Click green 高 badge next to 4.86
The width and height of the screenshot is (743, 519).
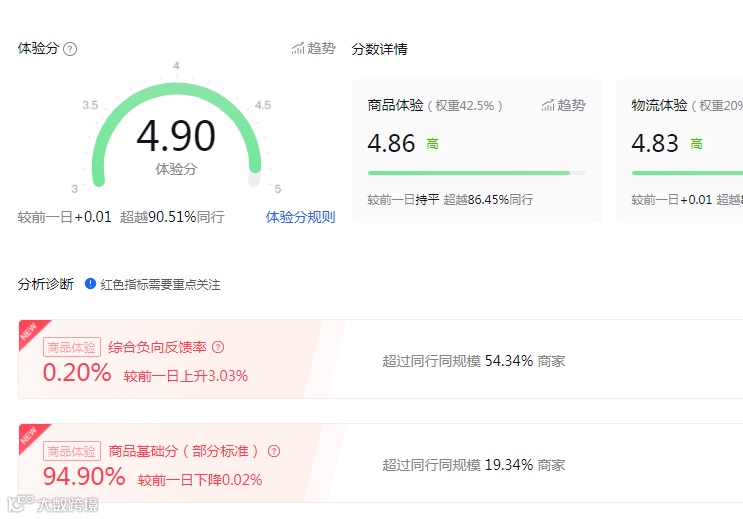[433, 144]
